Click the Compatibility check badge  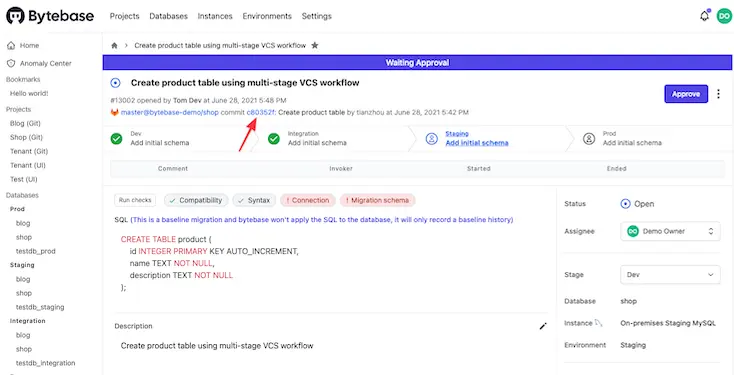pos(196,200)
